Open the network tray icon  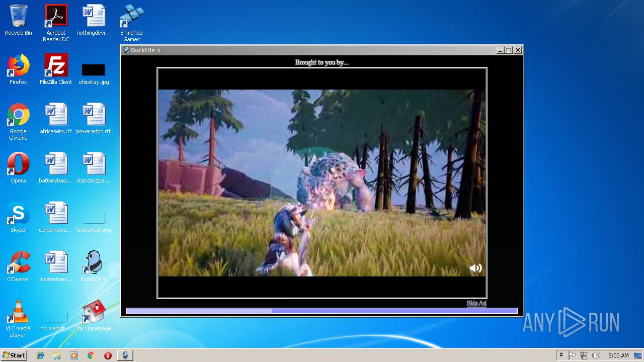(584, 355)
